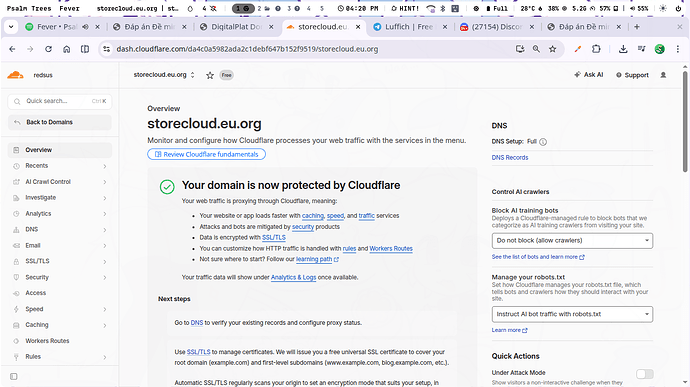Open site information icon beside URL

tap(106, 49)
